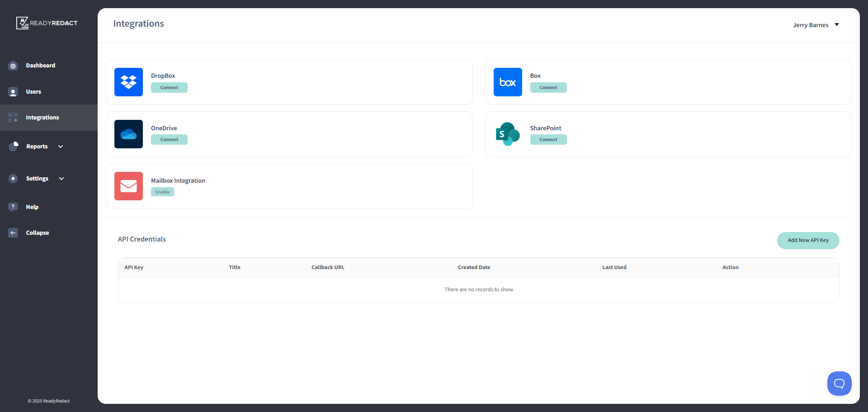Click the OneDrive cloud icon
868x412 pixels.
128,134
